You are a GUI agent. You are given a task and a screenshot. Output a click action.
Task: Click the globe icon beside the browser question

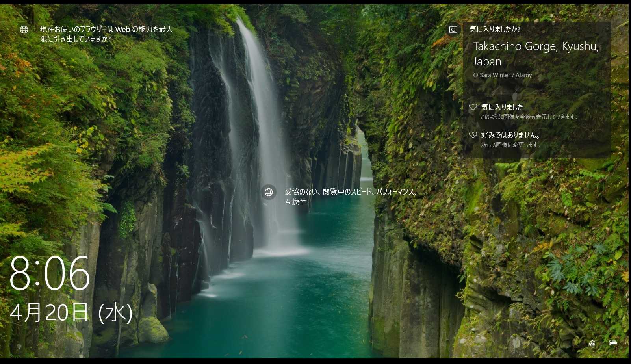click(x=24, y=30)
